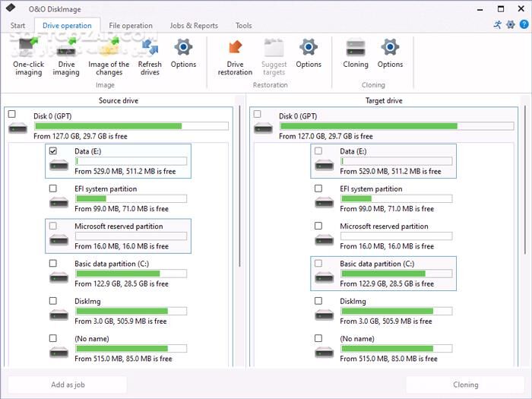532x399 pixels.
Task: Click source Microsoft reserved partition drive icon
Action: pyautogui.click(x=59, y=240)
